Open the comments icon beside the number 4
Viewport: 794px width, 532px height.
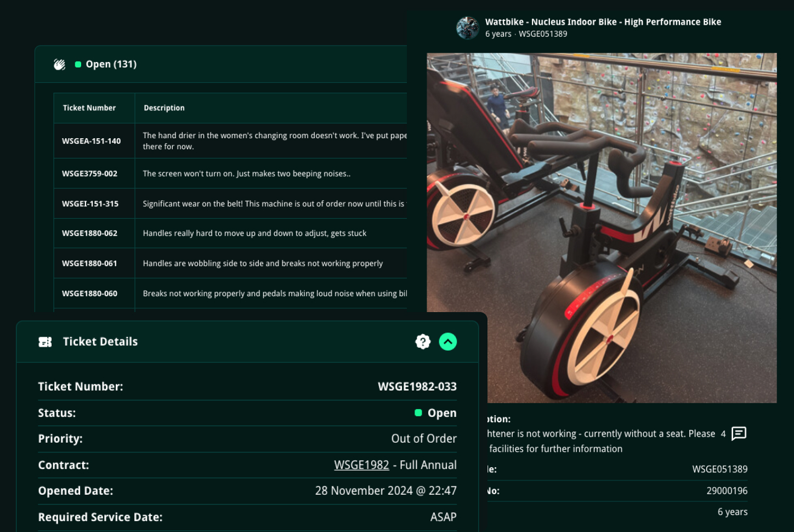coord(739,434)
